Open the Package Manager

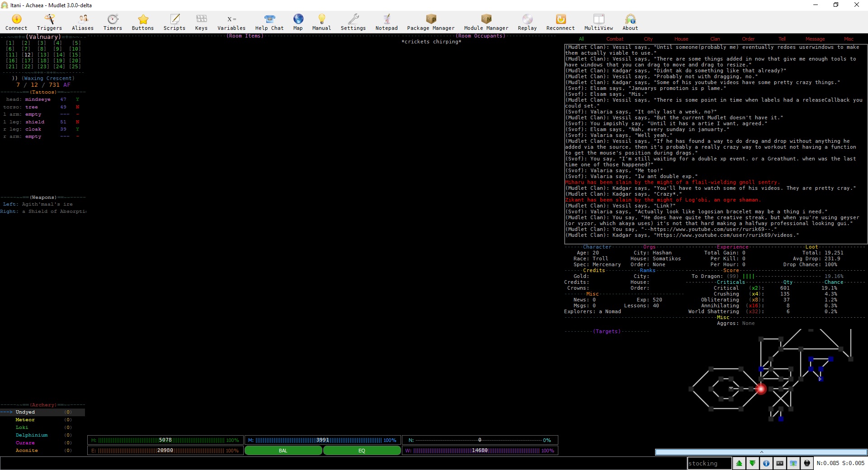pyautogui.click(x=431, y=22)
